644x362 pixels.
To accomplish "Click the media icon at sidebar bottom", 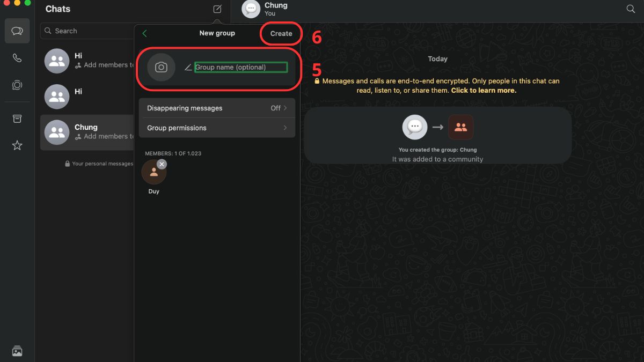I will pos(17,351).
